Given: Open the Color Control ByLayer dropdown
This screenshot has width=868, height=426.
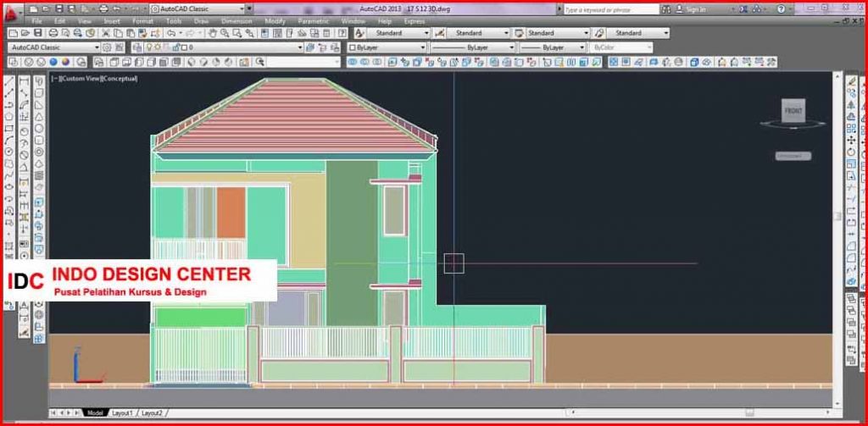Looking at the screenshot, I should click(387, 47).
